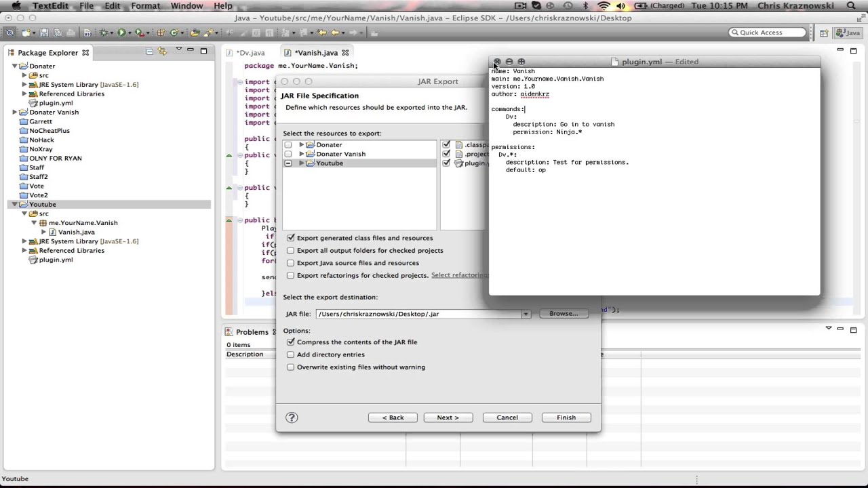Click the Run button in Eclipse toolbar
Screen dimensions: 868x488
click(122, 33)
